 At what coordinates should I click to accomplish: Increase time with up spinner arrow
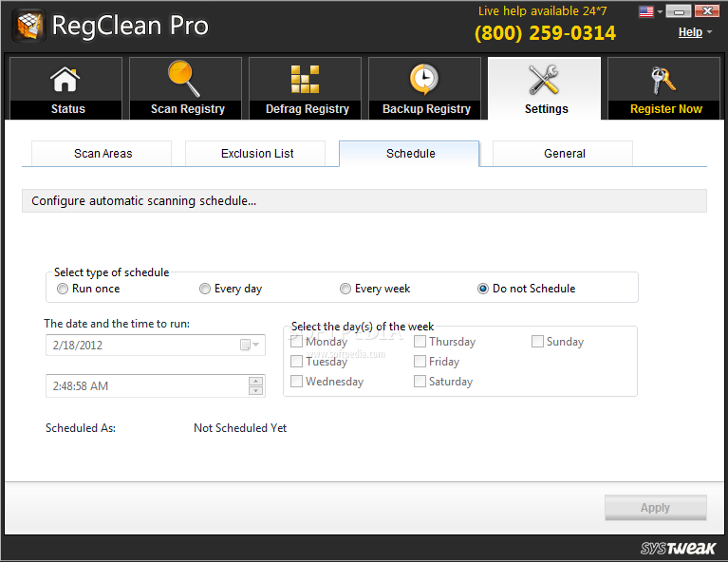coord(255,381)
